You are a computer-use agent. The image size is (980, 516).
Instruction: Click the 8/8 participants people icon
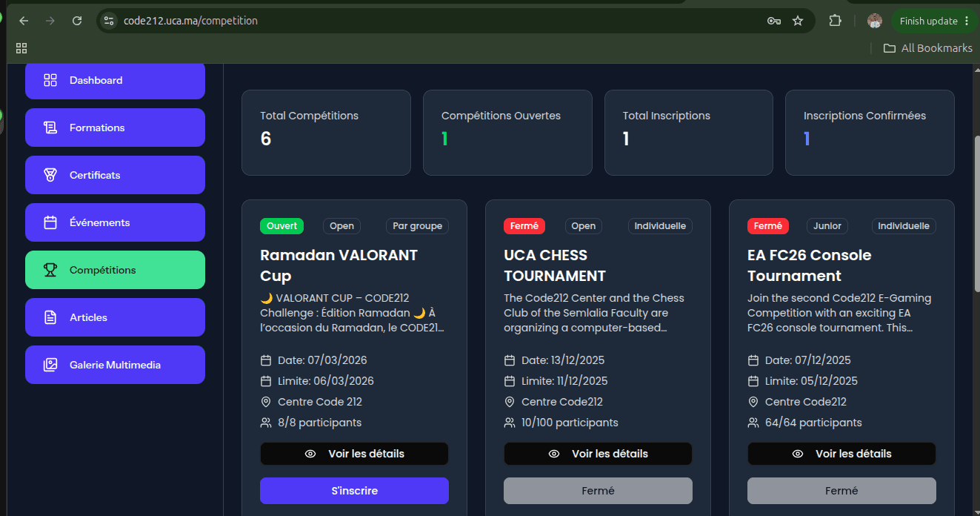pyautogui.click(x=266, y=423)
